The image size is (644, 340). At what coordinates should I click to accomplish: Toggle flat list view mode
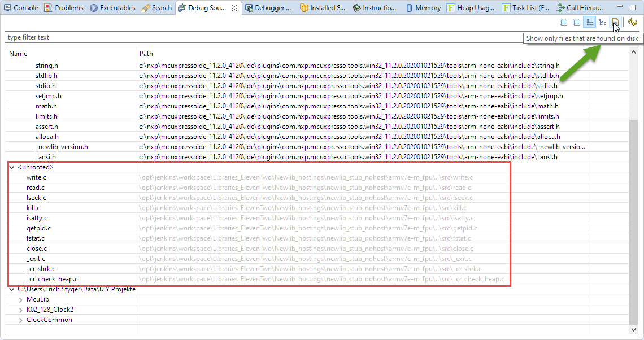tap(590, 23)
